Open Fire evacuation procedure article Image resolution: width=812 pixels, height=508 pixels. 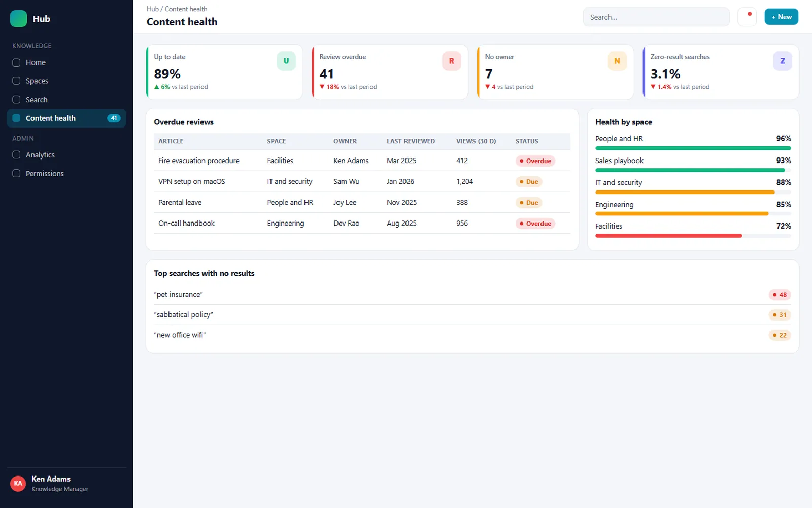(x=199, y=161)
